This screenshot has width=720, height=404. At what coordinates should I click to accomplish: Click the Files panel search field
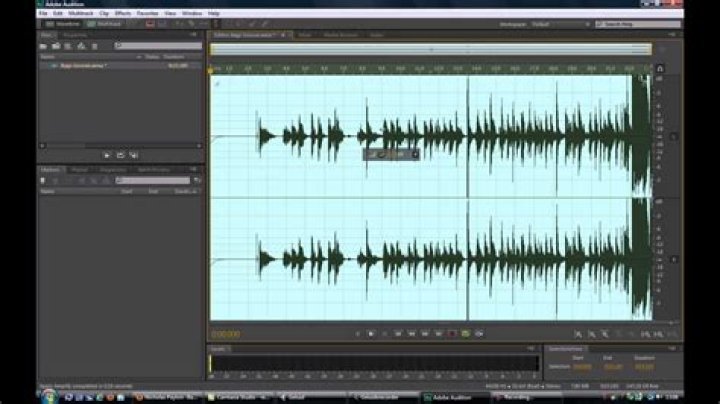158,46
